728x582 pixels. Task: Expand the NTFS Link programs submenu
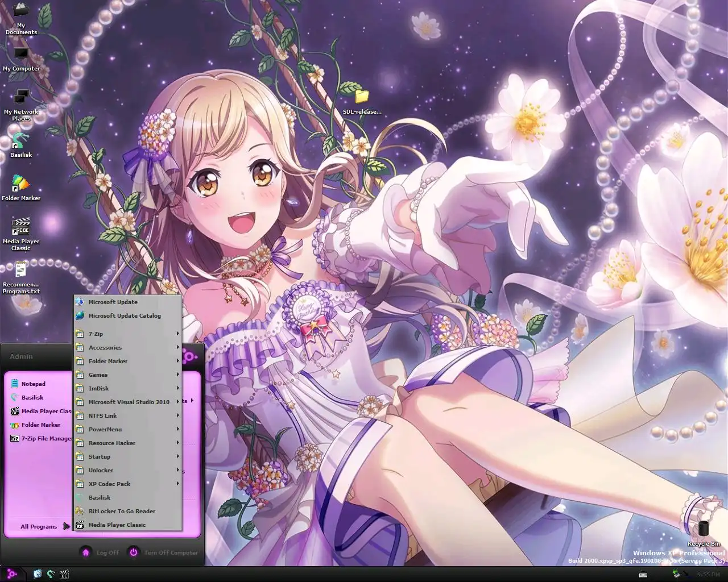[x=127, y=415]
